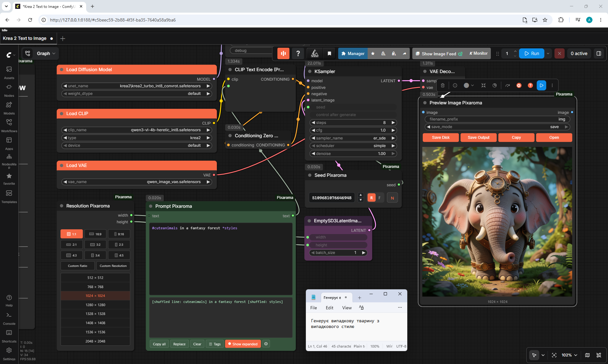
Task: Open Notepad Edit menu
Action: (329, 308)
